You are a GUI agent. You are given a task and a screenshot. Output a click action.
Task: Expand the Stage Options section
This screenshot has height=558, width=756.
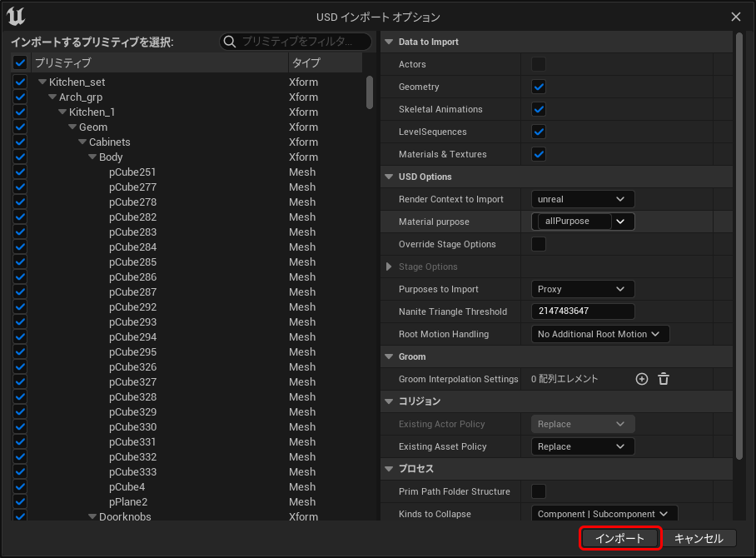[389, 267]
